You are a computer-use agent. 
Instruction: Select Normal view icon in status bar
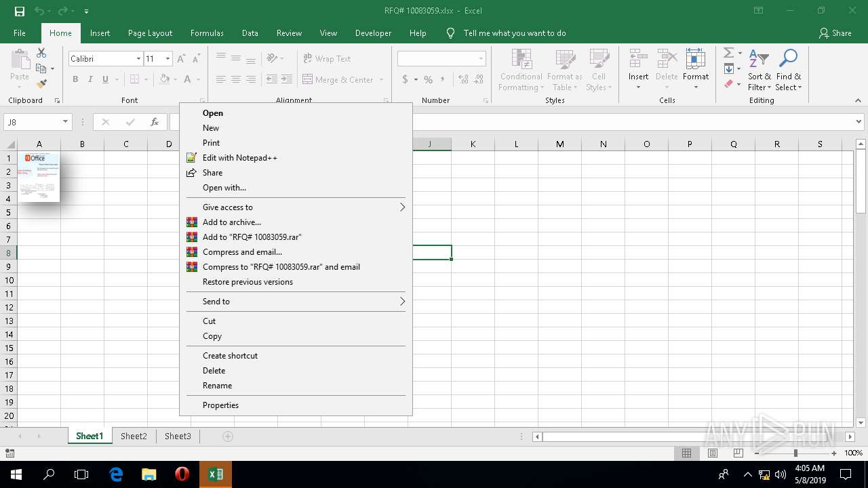pyautogui.click(x=687, y=453)
